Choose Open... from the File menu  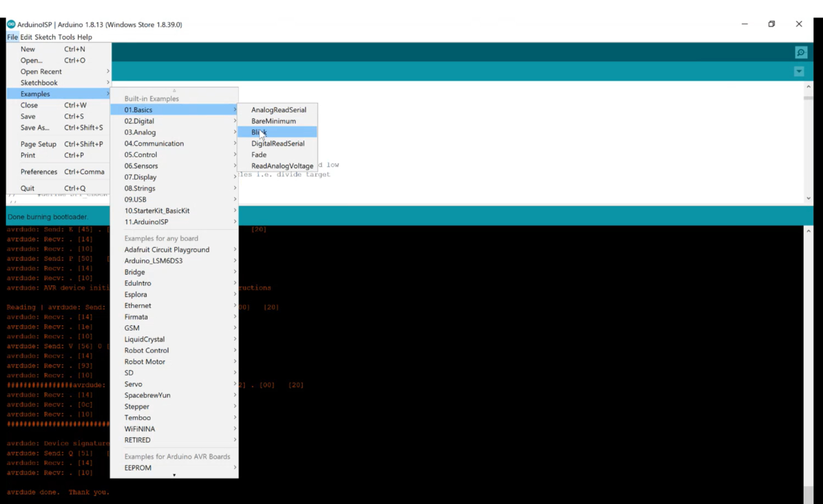point(59,61)
